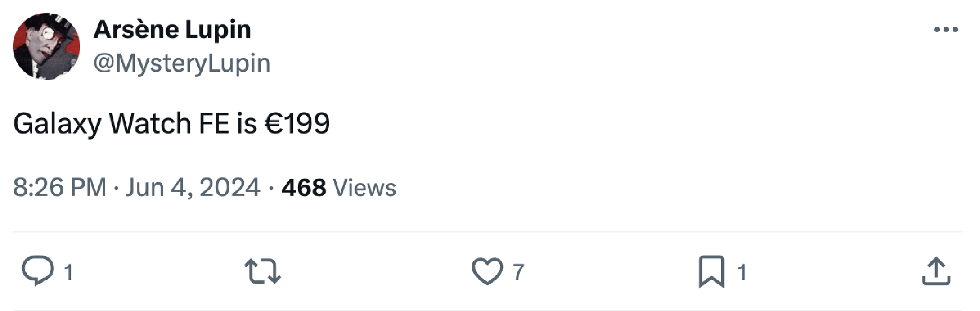Click Arsène Lupin's profile avatar
This screenshot has height=311, width=980.
point(46,46)
